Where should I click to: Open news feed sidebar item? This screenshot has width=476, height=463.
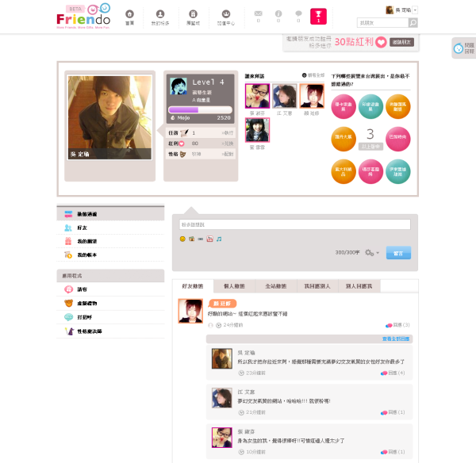[x=110, y=214]
